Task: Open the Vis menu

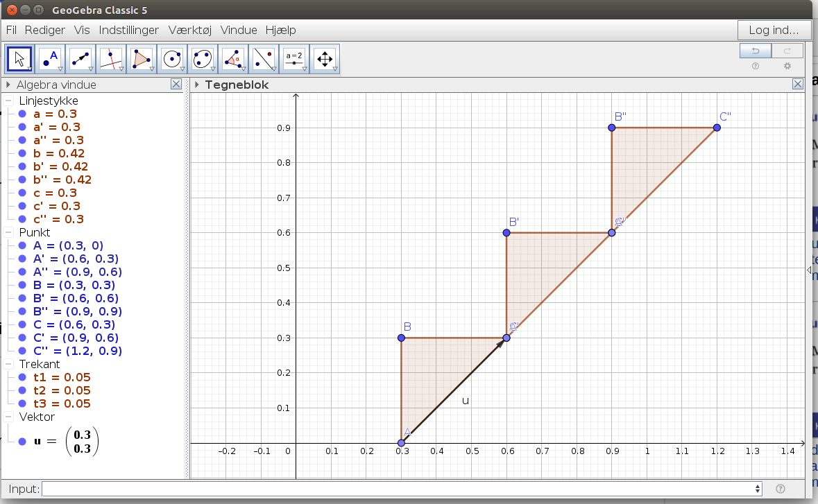Action: 82,31
